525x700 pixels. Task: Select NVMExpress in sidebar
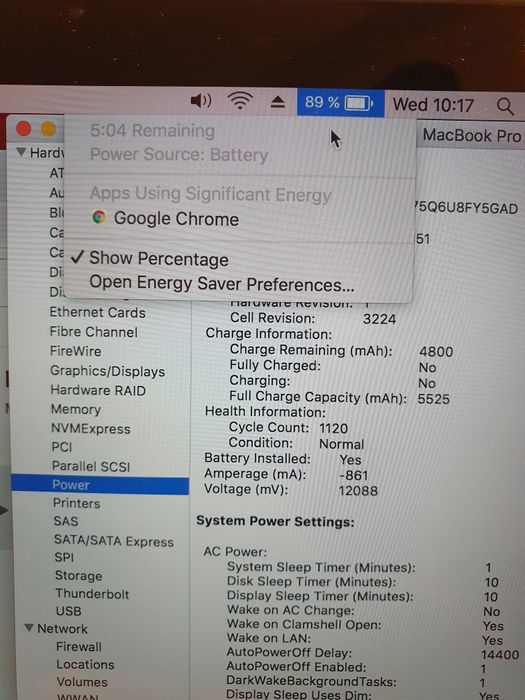coord(91,429)
